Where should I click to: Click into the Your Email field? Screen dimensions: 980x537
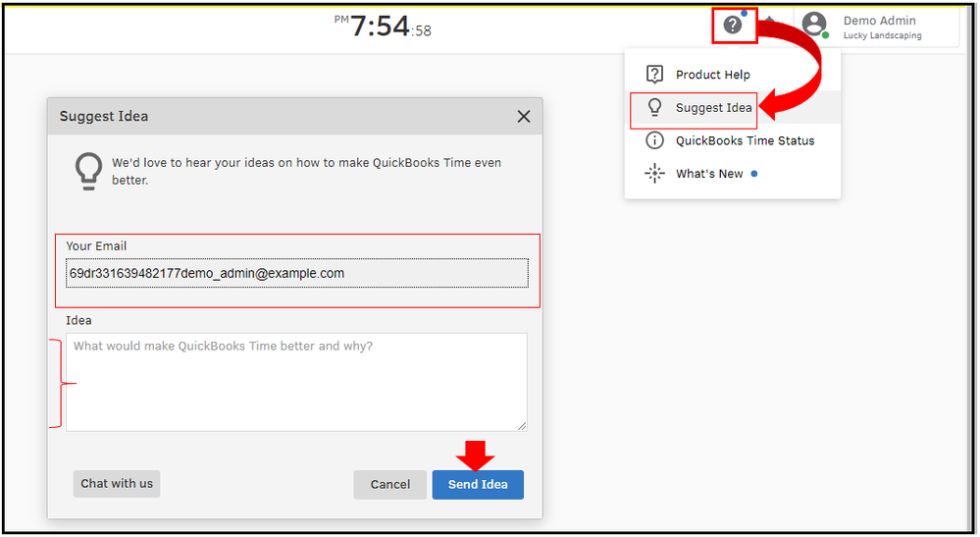pyautogui.click(x=297, y=273)
